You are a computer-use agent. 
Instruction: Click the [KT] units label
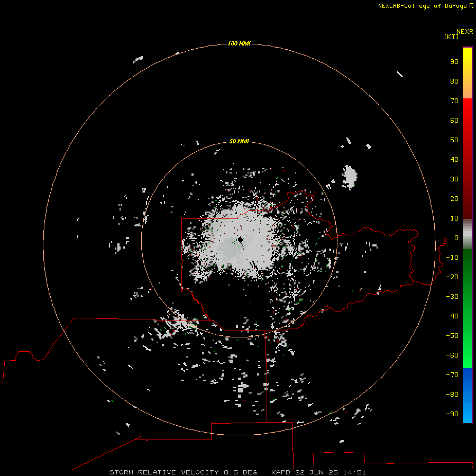click(451, 36)
